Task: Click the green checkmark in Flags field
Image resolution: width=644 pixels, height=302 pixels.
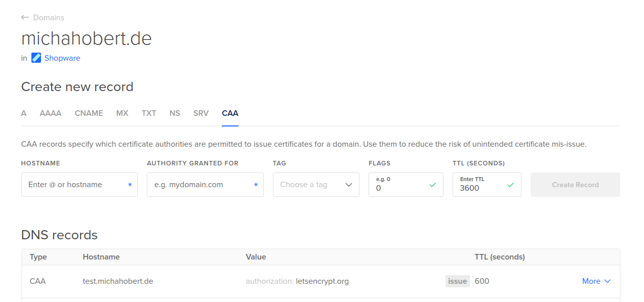Action: tap(432, 185)
